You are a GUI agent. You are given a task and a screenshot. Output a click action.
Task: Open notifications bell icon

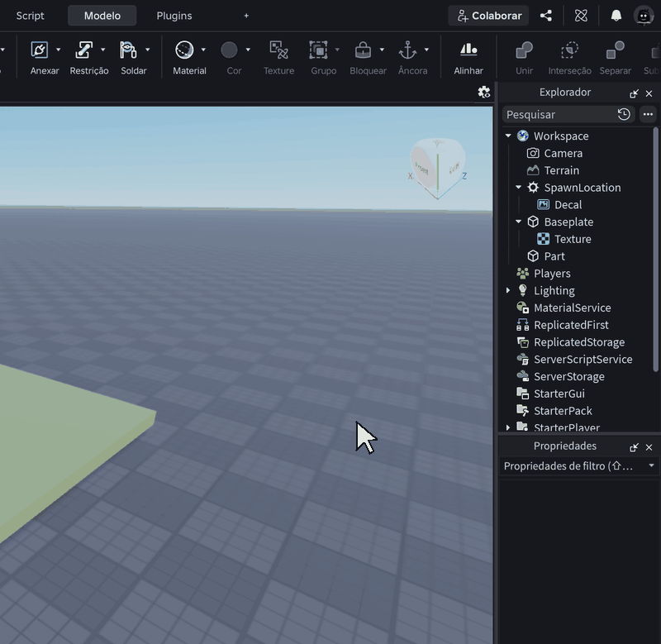(616, 16)
